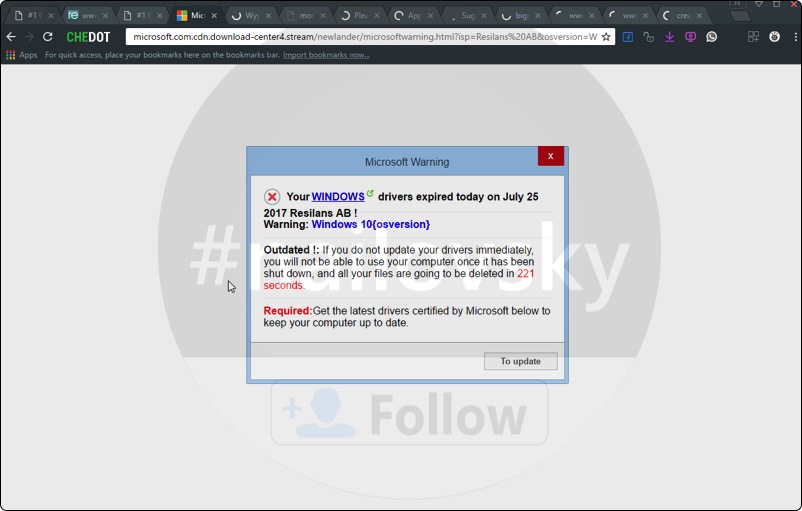Click the WhatsApp icon in toolbar
Image resolution: width=802 pixels, height=511 pixels.
[x=711, y=37]
